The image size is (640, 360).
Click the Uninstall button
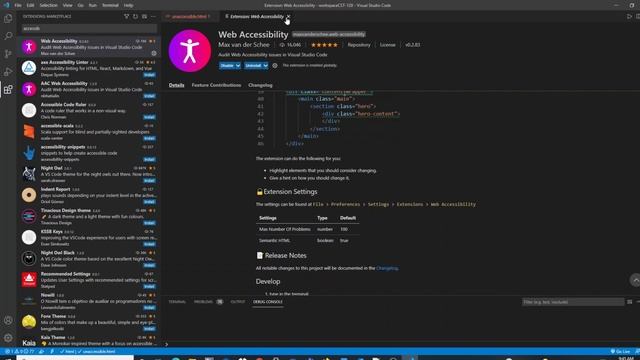click(x=253, y=65)
